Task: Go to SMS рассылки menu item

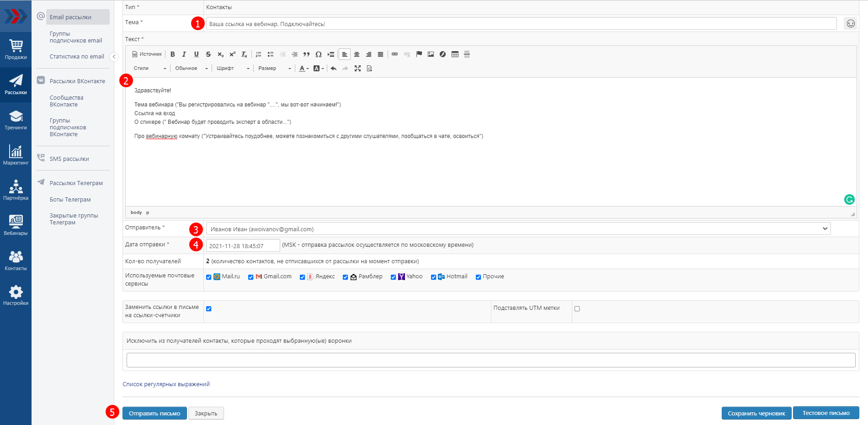Action: [x=69, y=159]
